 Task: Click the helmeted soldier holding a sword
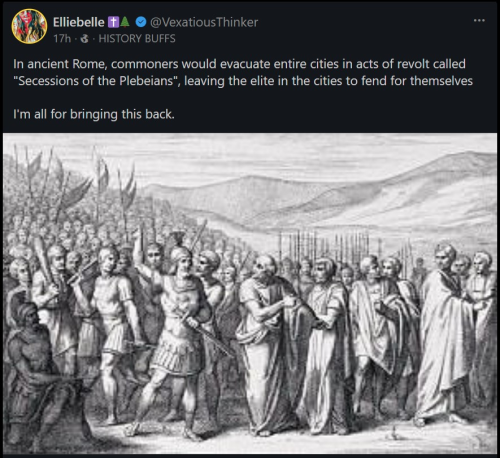182,333
